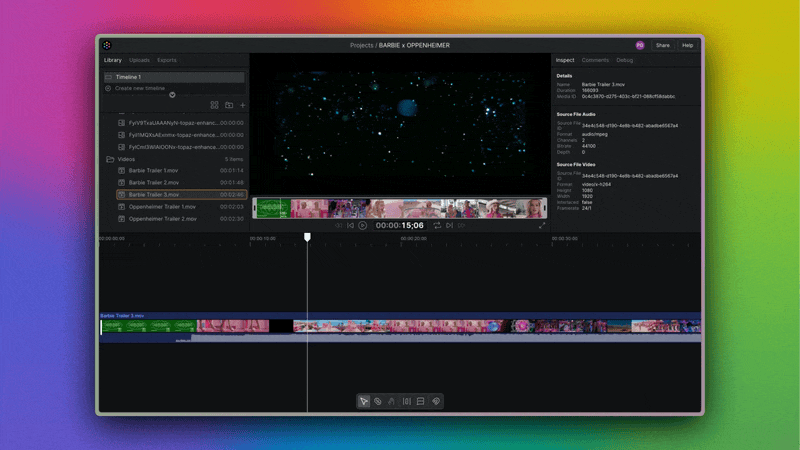The width and height of the screenshot is (800, 450).
Task: Click Create new timeline
Action: tap(140, 88)
